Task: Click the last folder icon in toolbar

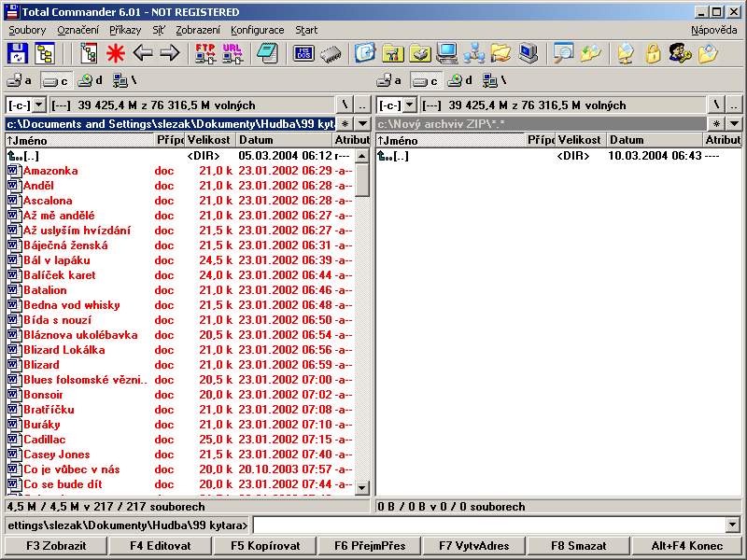Action: coord(708,53)
